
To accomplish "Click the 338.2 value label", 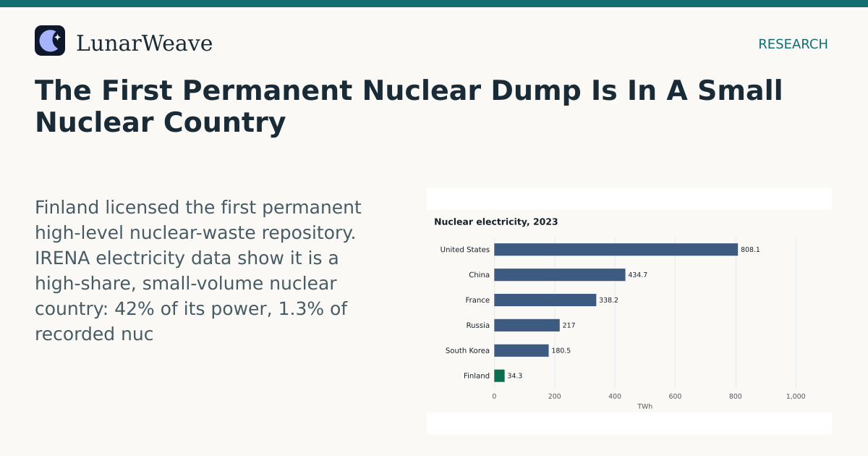I will tap(608, 300).
